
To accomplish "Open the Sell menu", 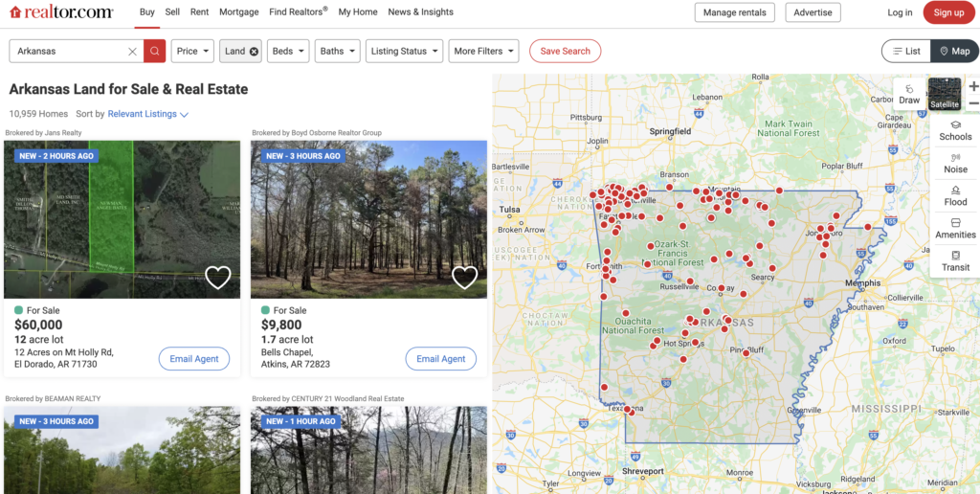I will (172, 11).
